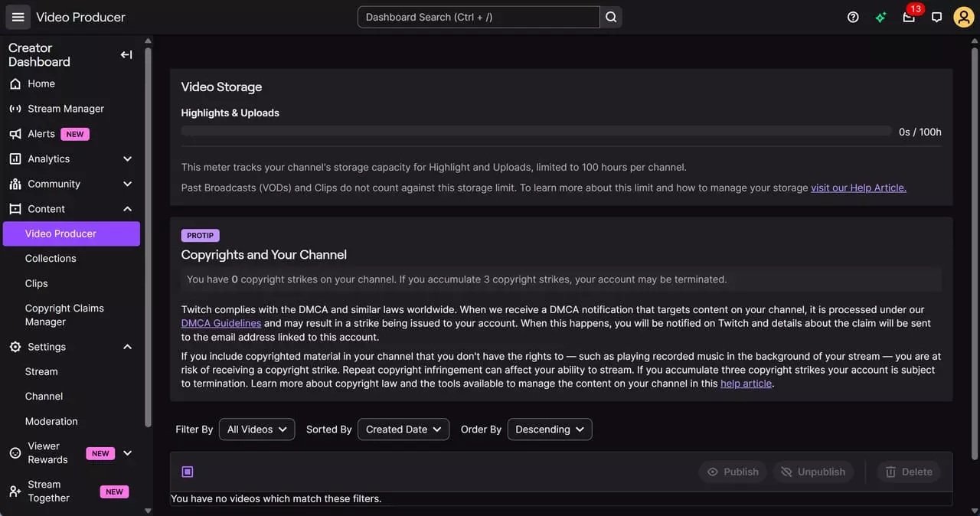This screenshot has width=980, height=516.
Task: Click the Highlights & Uploads storage meter
Action: click(537, 132)
